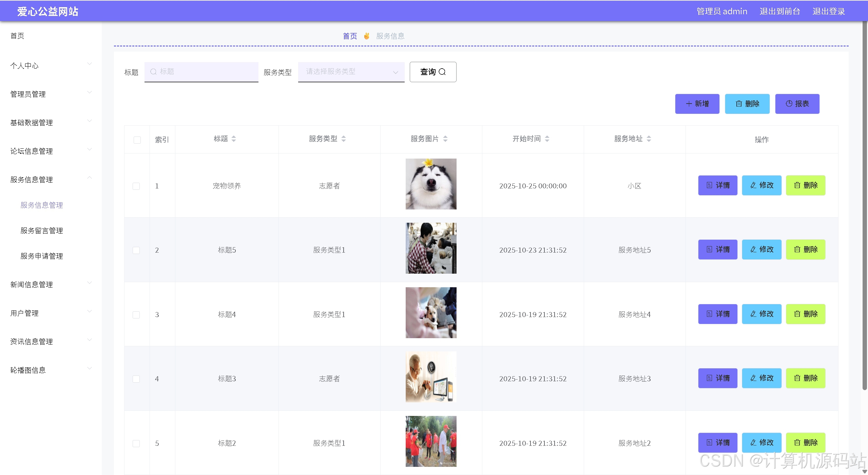The image size is (868, 475).
Task: Go to 服务申请管理 in the sidebar
Action: coord(42,256)
